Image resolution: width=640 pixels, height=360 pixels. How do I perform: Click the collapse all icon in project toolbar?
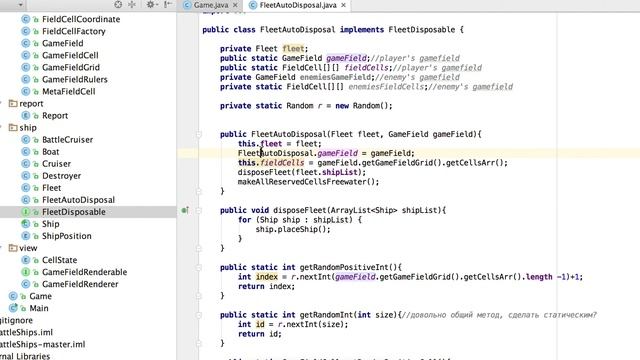click(x=132, y=4)
